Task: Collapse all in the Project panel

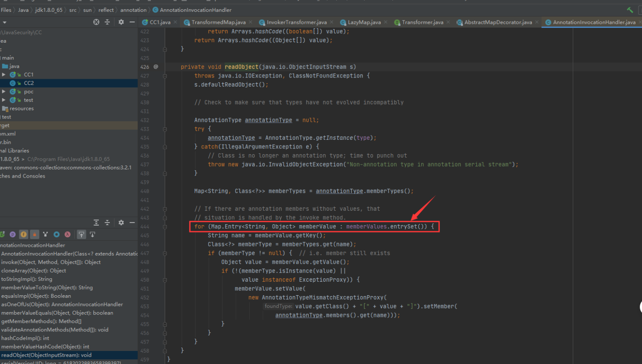Action: pos(107,22)
